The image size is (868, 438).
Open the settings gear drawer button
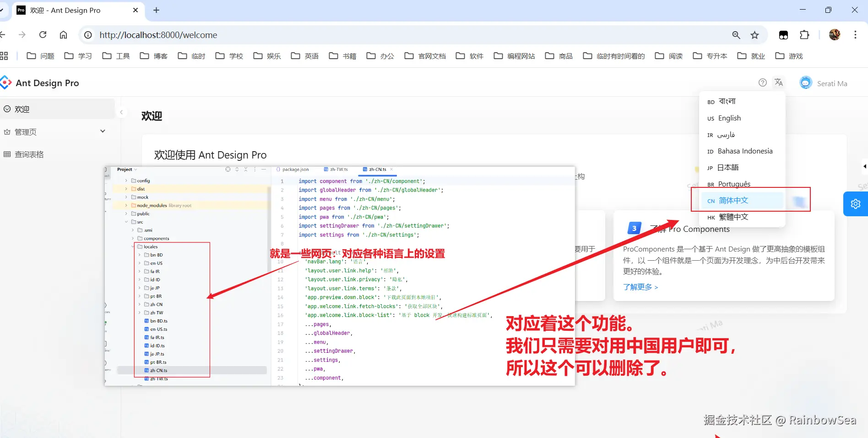(x=855, y=204)
